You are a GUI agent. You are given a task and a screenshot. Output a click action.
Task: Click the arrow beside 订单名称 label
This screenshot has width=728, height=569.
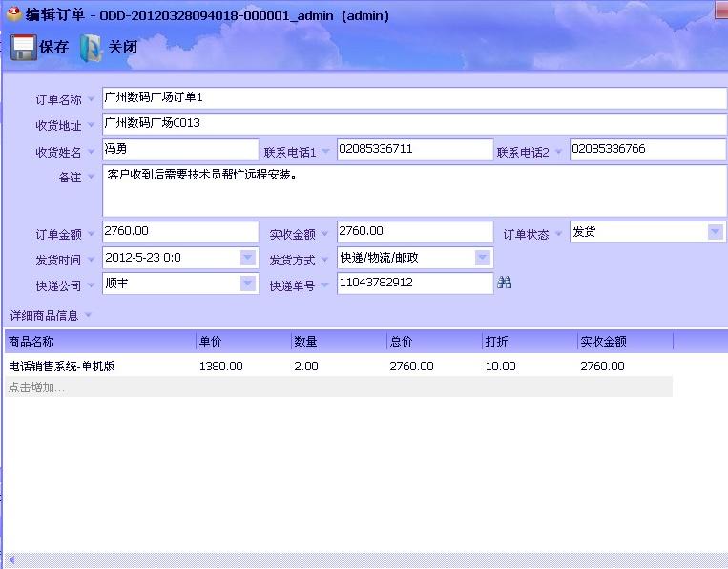coord(91,99)
